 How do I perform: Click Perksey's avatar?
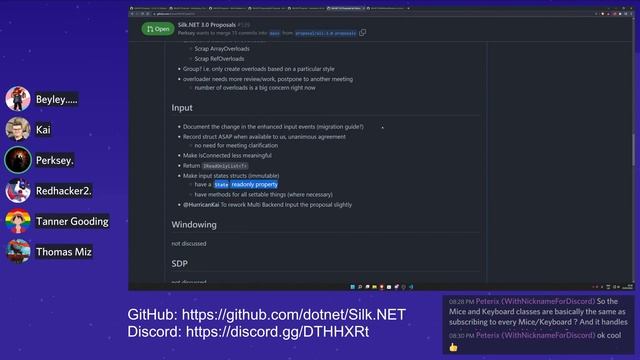(18, 160)
